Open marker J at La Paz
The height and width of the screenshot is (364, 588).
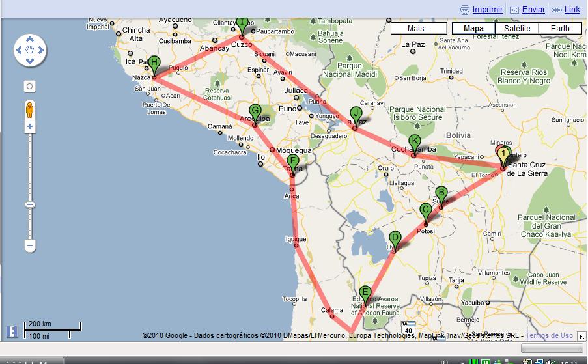[355, 114]
